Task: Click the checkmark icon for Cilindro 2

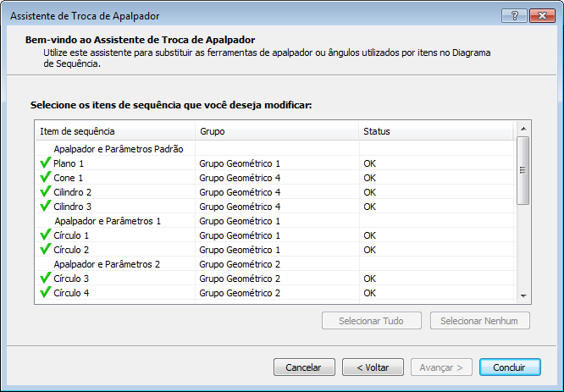Action: (46, 191)
